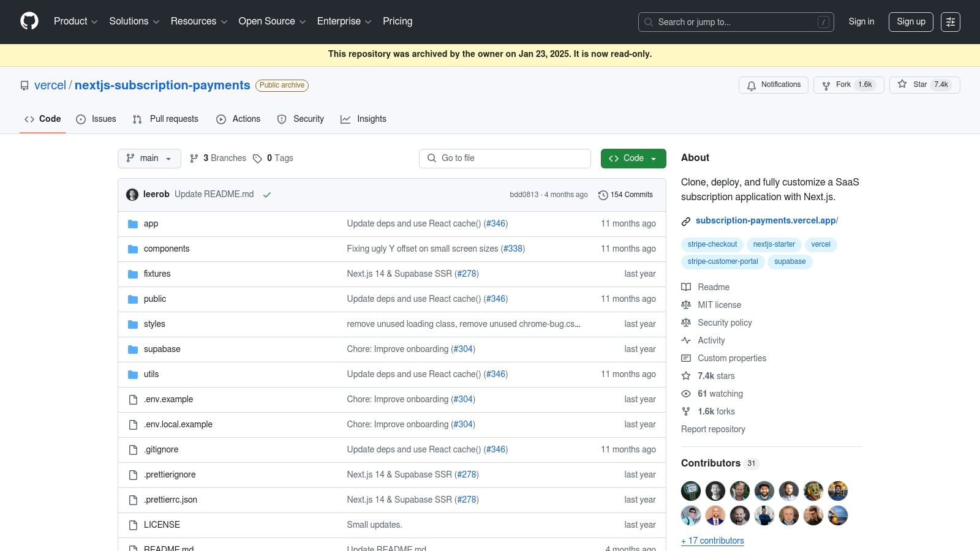Viewport: 980px width, 551px height.
Task: View repository Activity
Action: [703, 340]
